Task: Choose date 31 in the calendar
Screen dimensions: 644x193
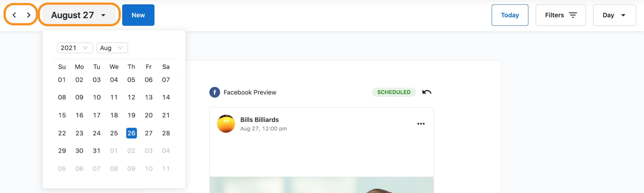Action: point(97,151)
